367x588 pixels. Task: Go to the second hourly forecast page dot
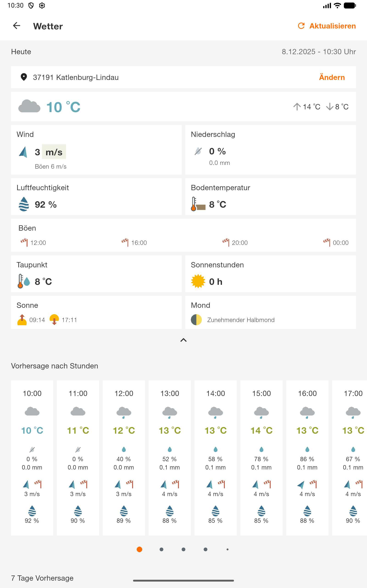pyautogui.click(x=161, y=549)
